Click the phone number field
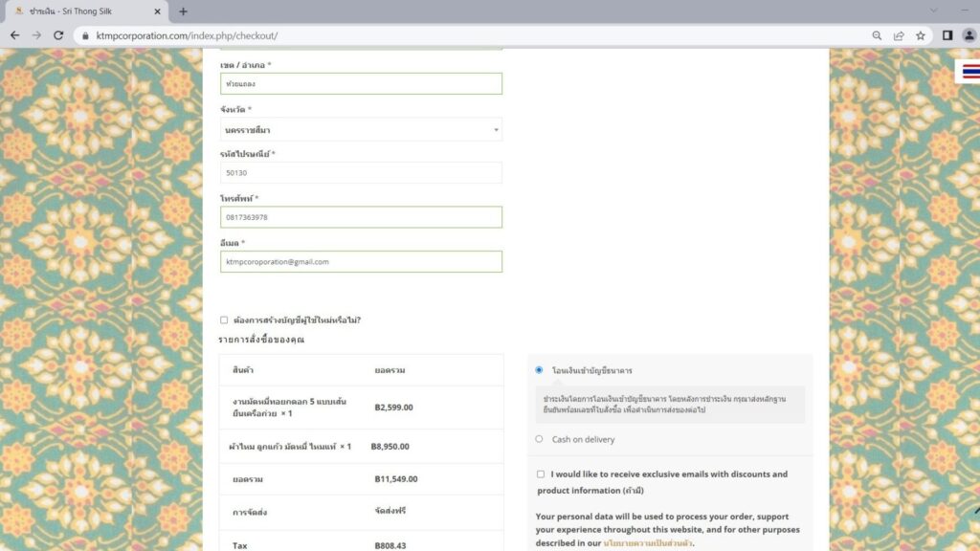 tap(361, 217)
